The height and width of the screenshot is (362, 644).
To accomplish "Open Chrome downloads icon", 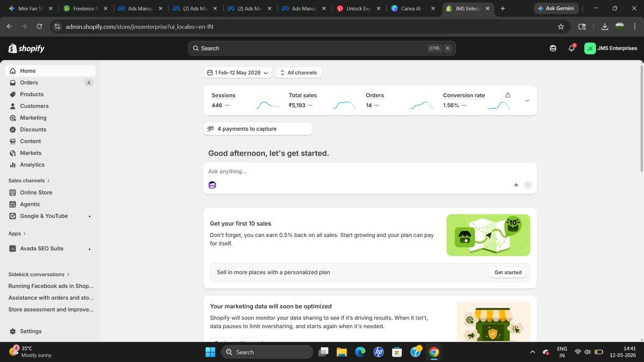I will click(x=605, y=26).
